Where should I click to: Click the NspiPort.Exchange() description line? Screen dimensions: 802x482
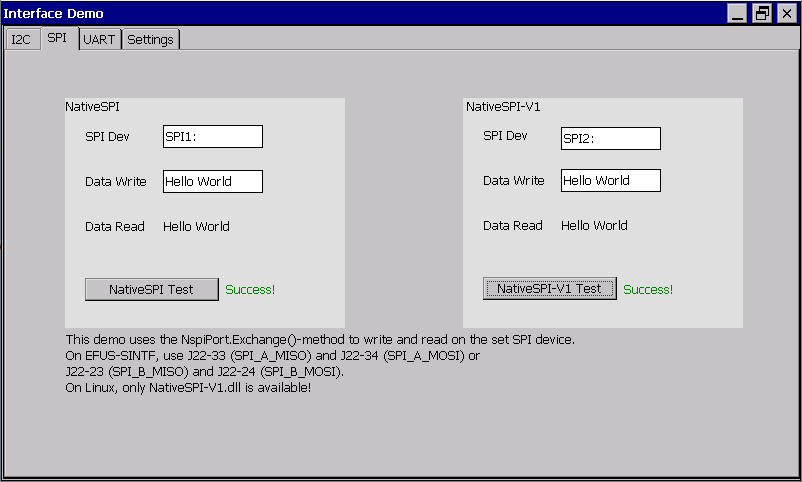click(x=320, y=340)
